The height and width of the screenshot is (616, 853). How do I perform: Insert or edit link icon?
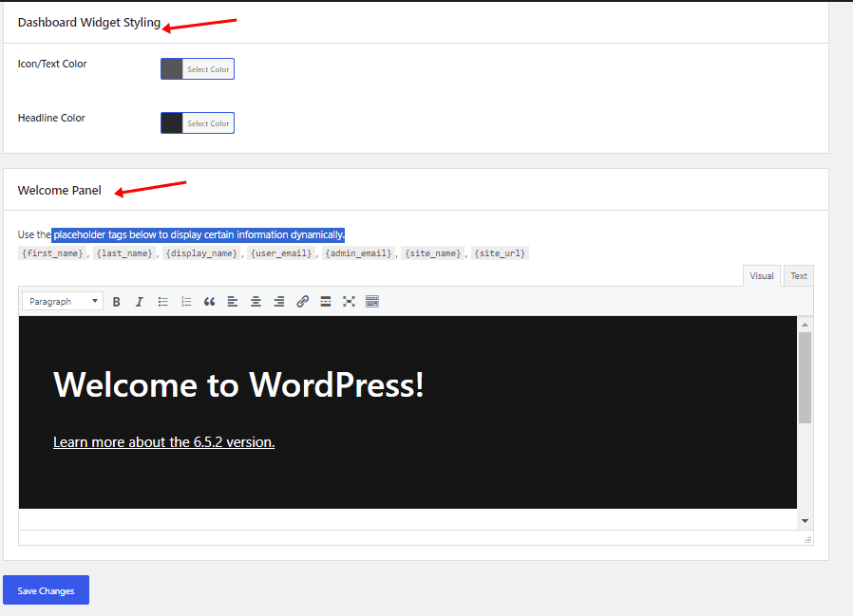tap(302, 302)
